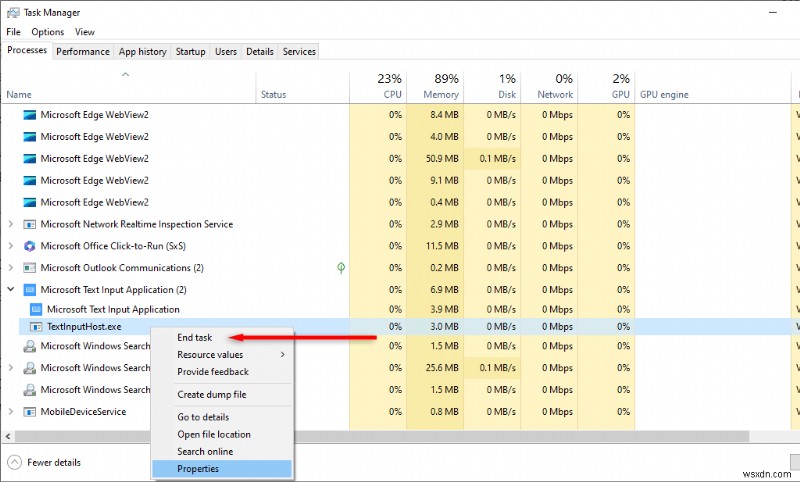Click the 11.5 MB memory cell
The height and width of the screenshot is (482, 800).
(435, 246)
